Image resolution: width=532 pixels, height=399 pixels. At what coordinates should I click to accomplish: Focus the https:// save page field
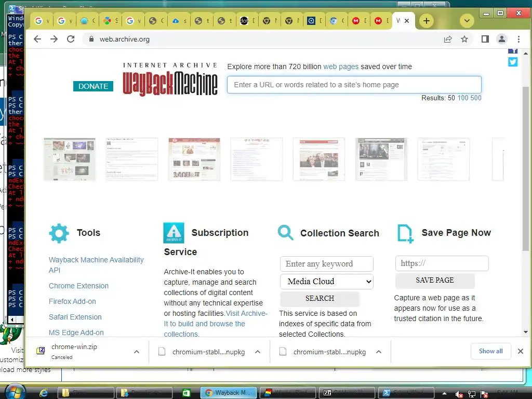(x=442, y=263)
